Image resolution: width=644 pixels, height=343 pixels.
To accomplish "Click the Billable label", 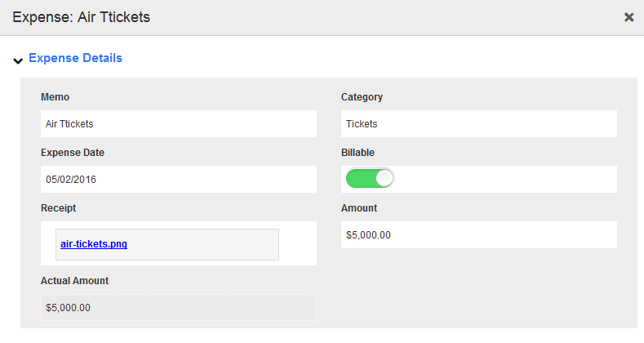I will 358,152.
